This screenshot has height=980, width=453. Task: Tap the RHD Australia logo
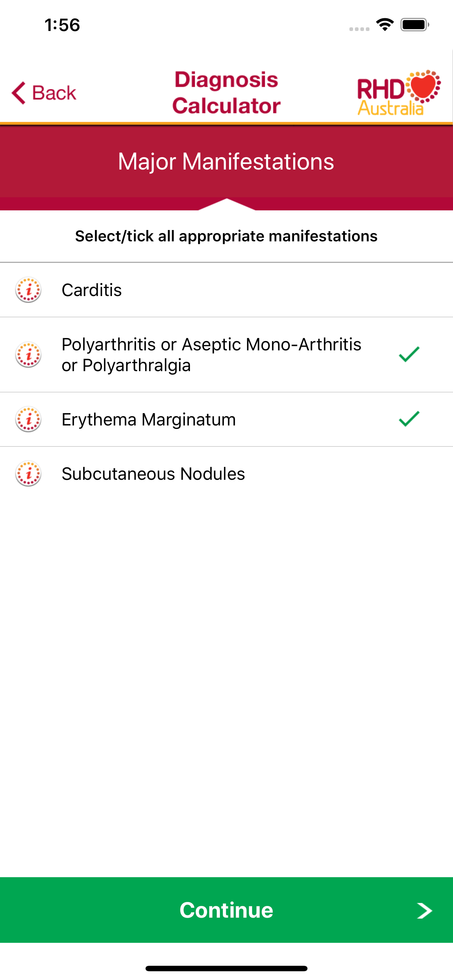pos(399,93)
